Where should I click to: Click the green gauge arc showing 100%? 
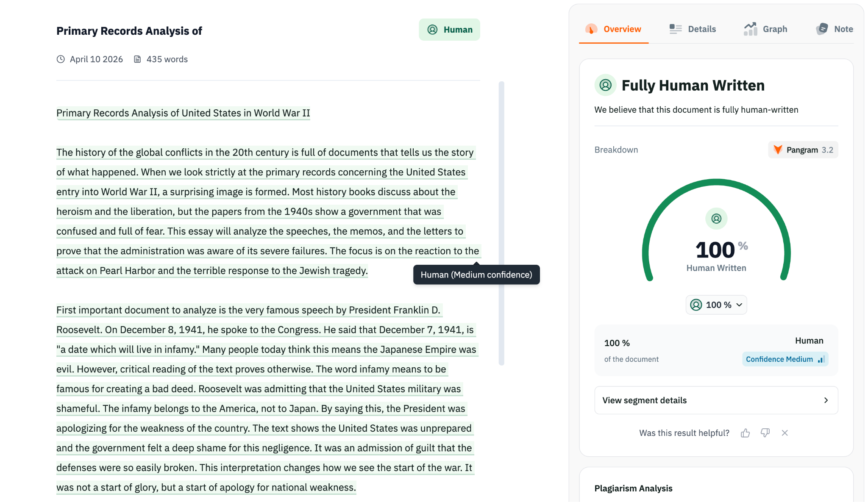(x=716, y=182)
